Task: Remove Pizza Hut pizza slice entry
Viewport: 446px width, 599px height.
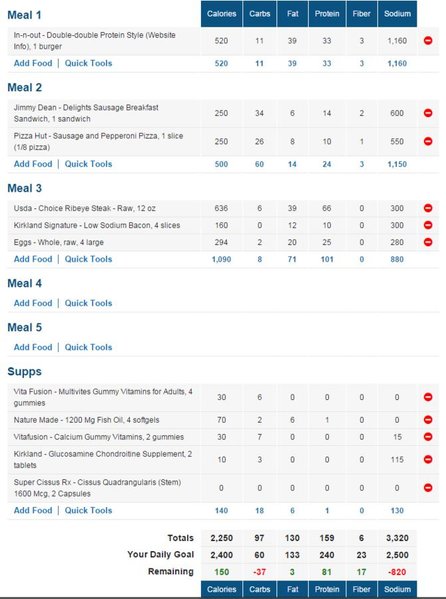Action: pos(428,141)
